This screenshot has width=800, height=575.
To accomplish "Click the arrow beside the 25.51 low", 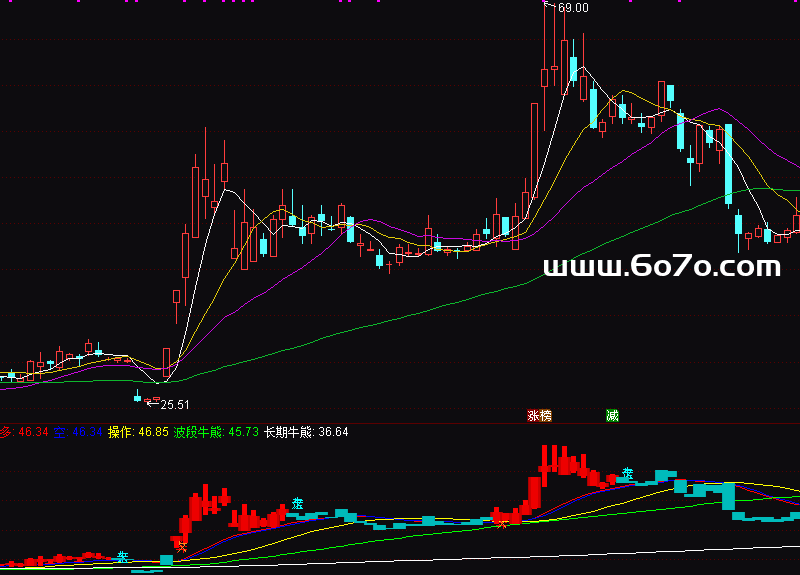I will pos(153,404).
